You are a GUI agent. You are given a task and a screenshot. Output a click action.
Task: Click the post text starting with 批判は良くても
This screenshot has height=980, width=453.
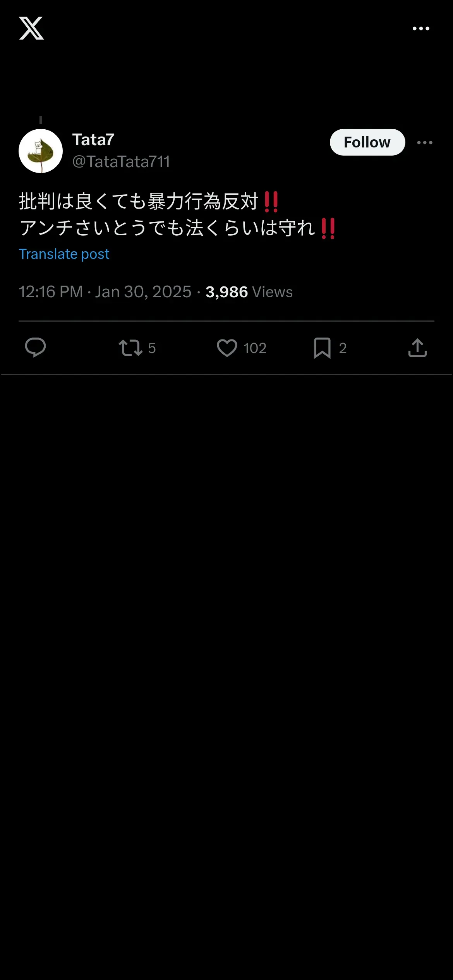[x=139, y=202]
